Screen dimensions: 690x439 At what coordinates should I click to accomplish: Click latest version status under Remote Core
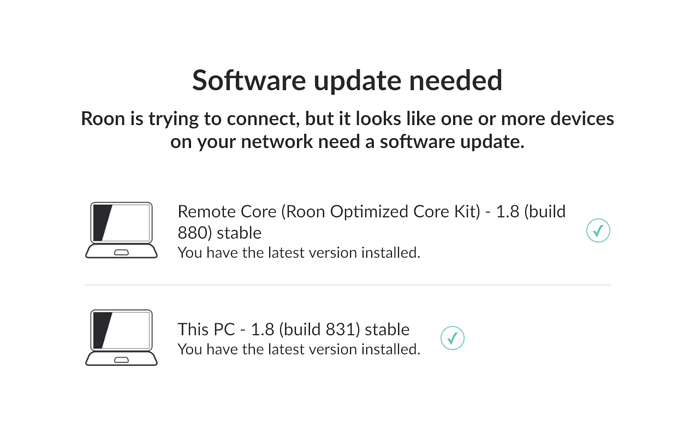299,253
